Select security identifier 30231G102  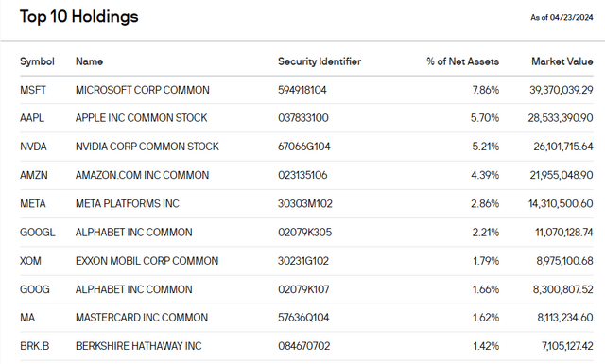click(x=303, y=261)
